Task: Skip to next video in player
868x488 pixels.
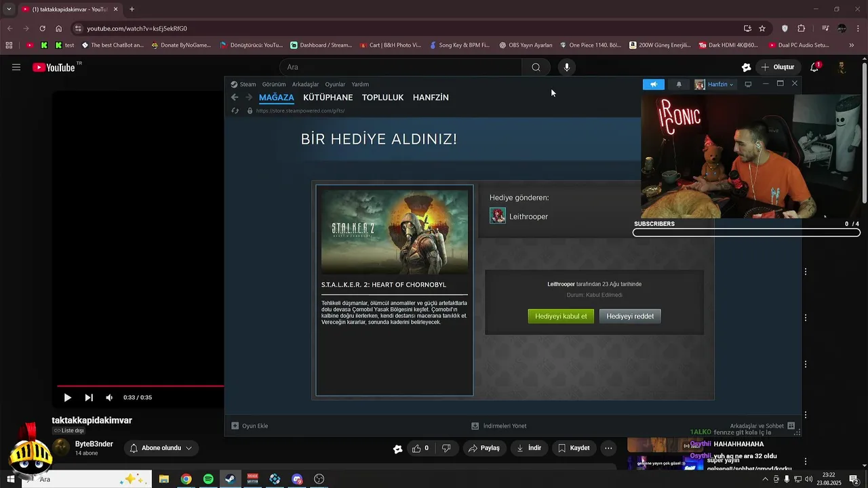Action: (89, 398)
